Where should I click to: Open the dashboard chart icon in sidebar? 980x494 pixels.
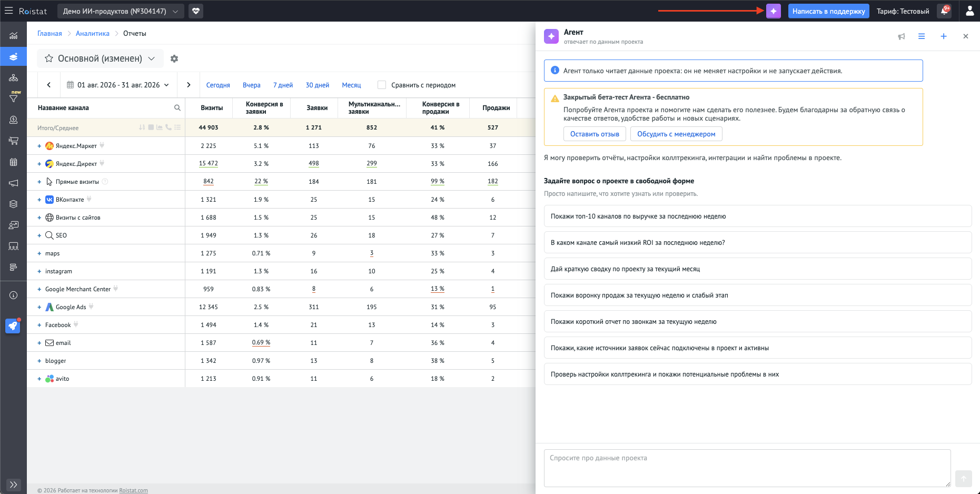click(x=14, y=36)
